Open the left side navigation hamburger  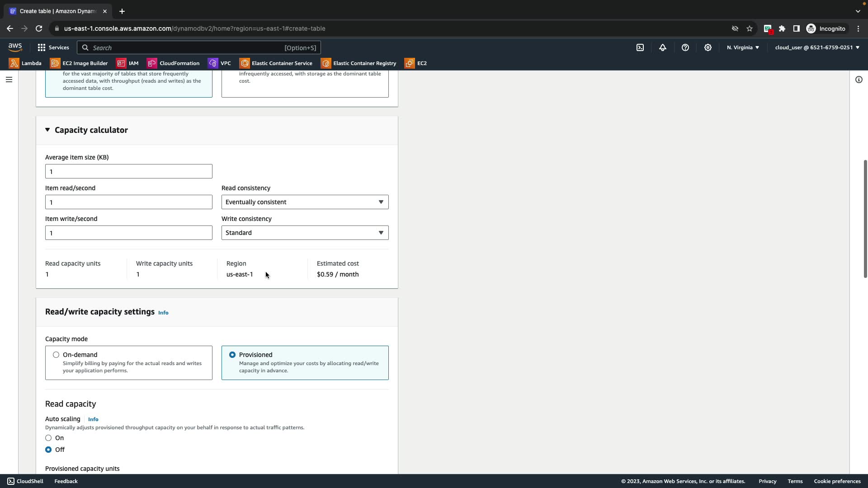tap(9, 80)
